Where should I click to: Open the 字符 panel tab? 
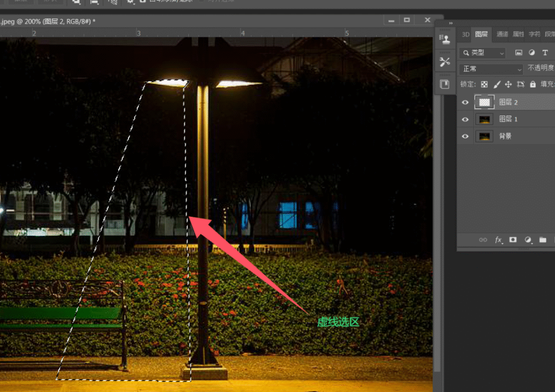tap(534, 34)
